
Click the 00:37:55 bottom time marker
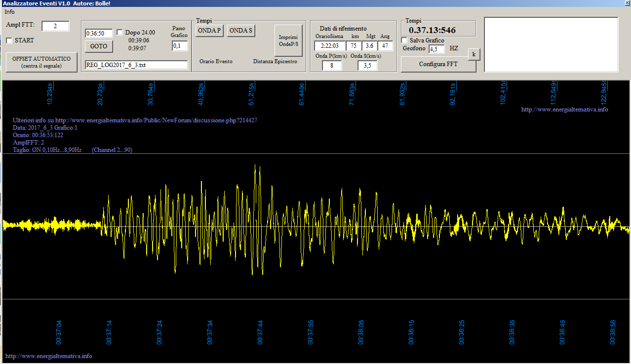[x=311, y=332]
